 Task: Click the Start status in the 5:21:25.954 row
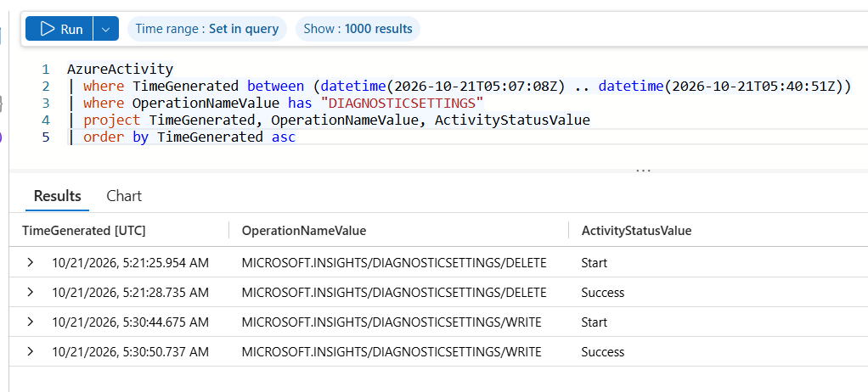pyautogui.click(x=594, y=263)
